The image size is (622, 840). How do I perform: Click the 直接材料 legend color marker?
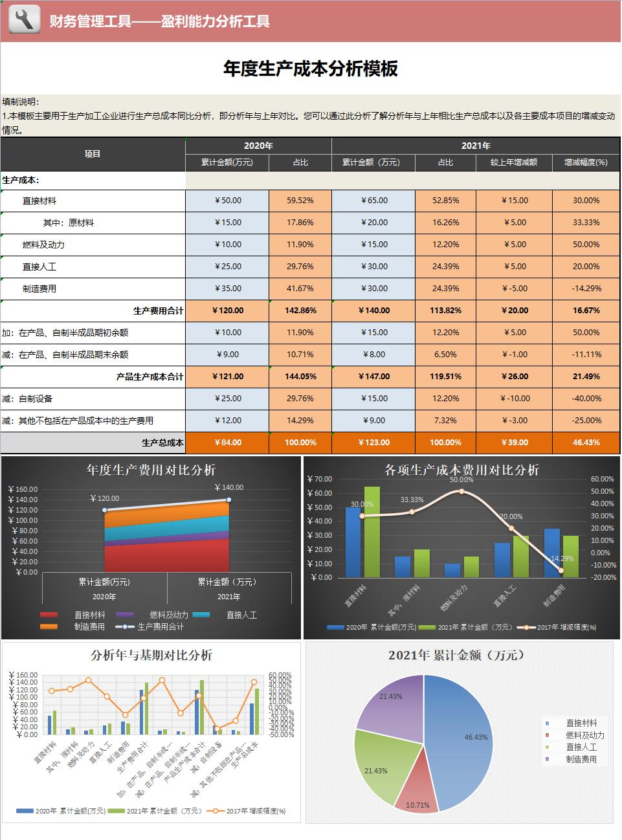point(49,615)
